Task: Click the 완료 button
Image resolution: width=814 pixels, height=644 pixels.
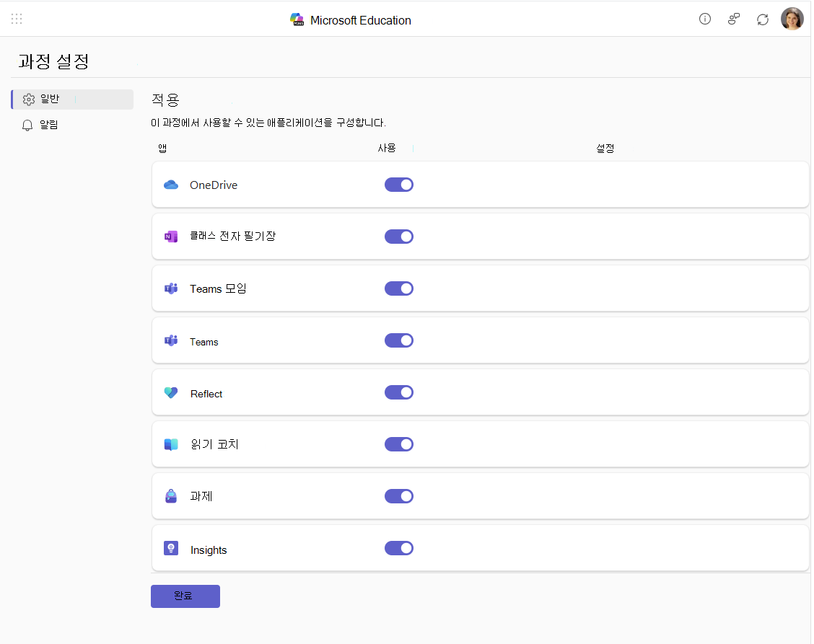Action: pos(185,596)
